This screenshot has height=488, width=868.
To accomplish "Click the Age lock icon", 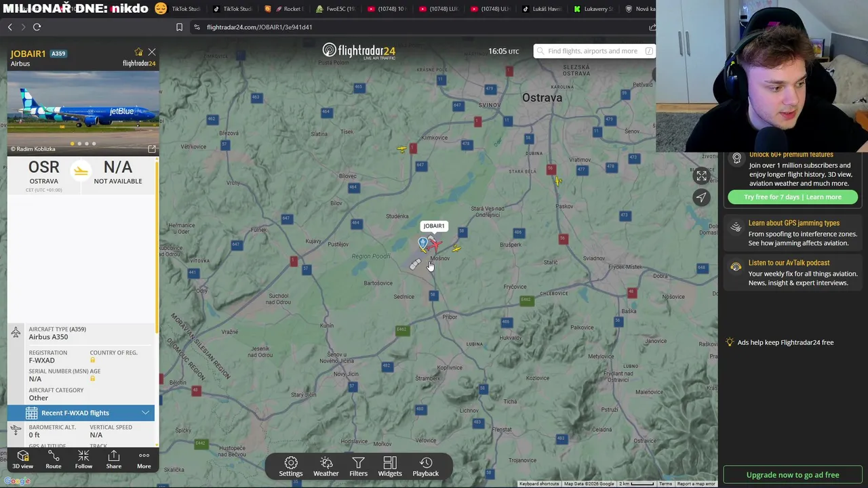I will click(x=93, y=379).
